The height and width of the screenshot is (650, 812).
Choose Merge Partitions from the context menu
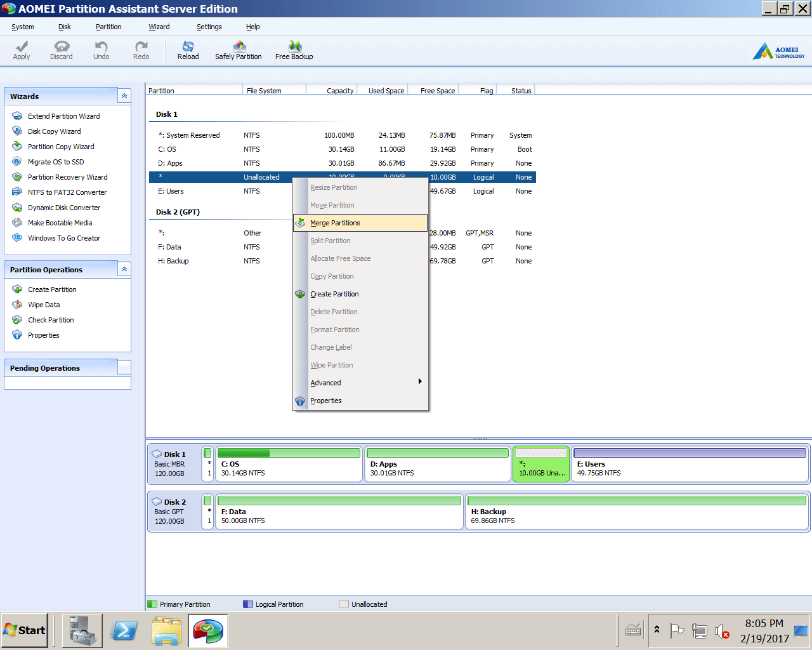coord(335,223)
